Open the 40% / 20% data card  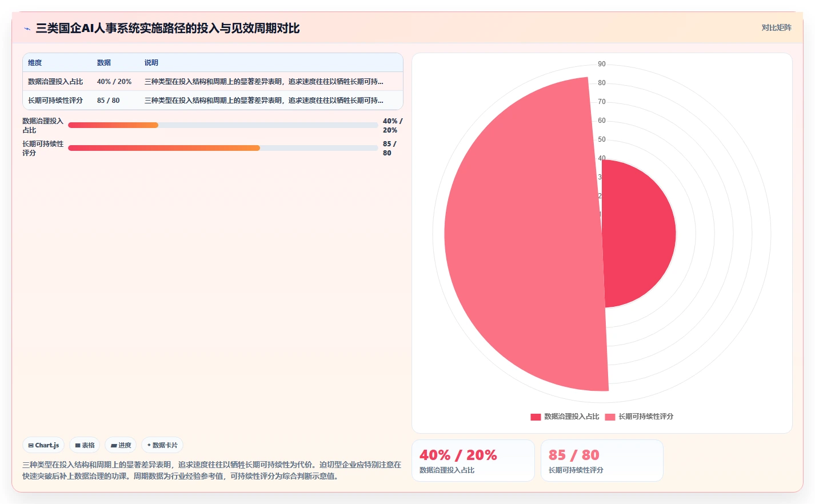pyautogui.click(x=473, y=461)
